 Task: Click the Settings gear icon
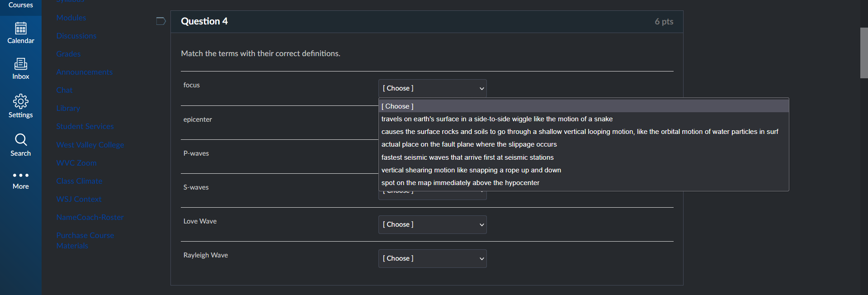click(21, 102)
